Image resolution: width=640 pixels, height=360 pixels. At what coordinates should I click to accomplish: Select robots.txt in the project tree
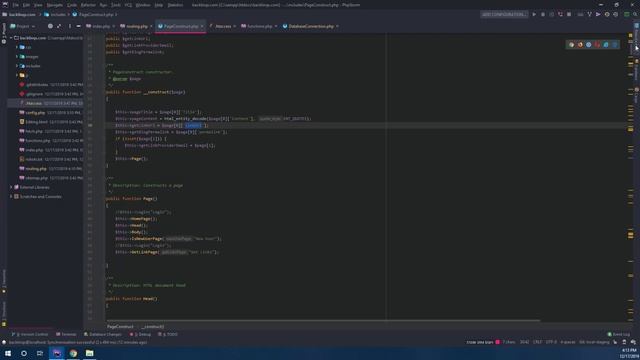click(x=34, y=159)
